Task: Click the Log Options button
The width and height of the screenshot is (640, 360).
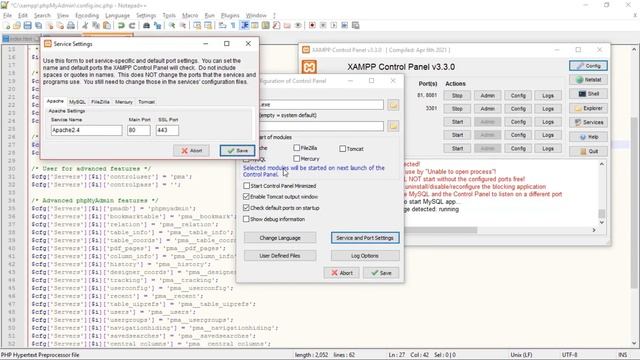Action: [x=365, y=256]
